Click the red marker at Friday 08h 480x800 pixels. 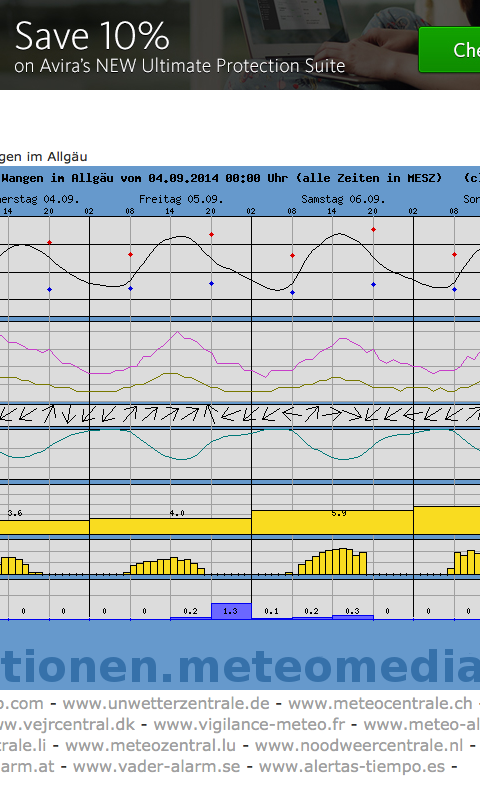[x=131, y=254]
